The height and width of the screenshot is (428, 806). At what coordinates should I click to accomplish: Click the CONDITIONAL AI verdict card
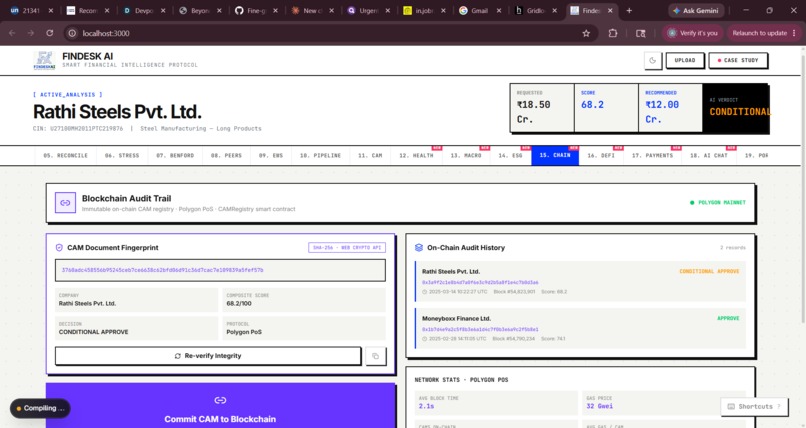click(x=736, y=108)
